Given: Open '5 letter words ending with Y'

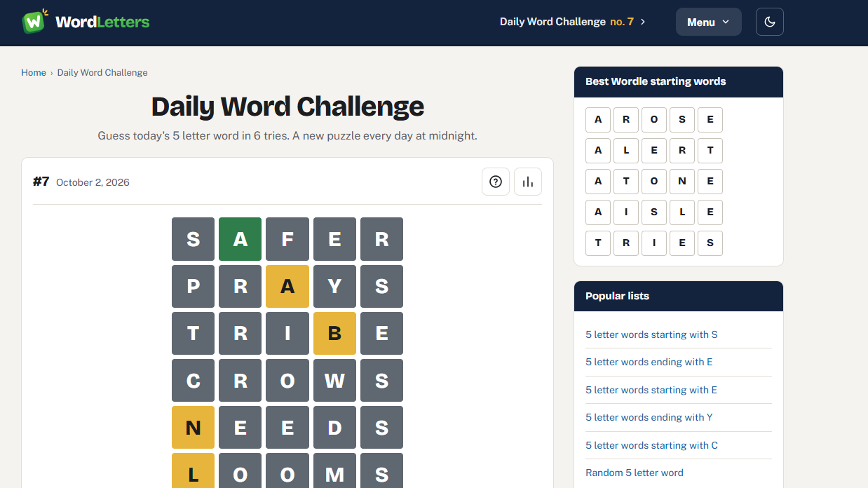Looking at the screenshot, I should [649, 417].
